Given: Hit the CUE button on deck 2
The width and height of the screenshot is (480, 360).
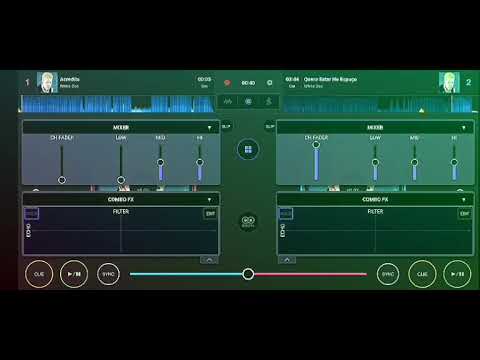Looking at the screenshot, I should coord(422,274).
